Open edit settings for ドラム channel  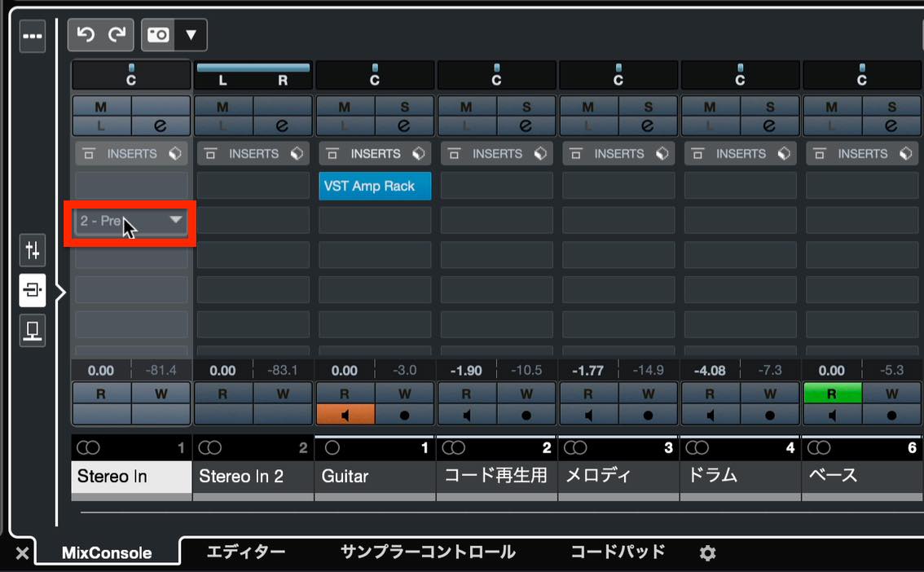[770, 125]
